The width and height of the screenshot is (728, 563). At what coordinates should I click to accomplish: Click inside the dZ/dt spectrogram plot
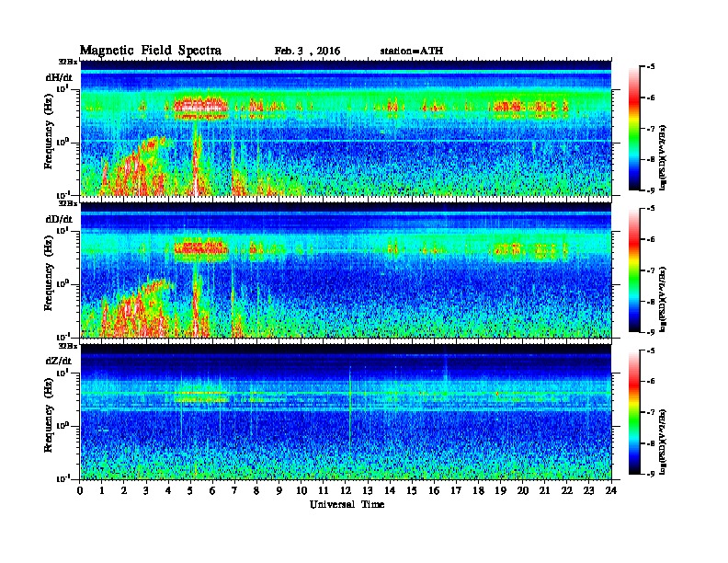346,412
